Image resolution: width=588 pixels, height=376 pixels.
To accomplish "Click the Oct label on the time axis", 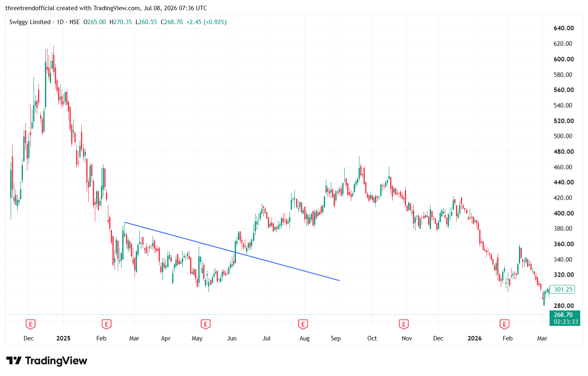I will point(372,338).
